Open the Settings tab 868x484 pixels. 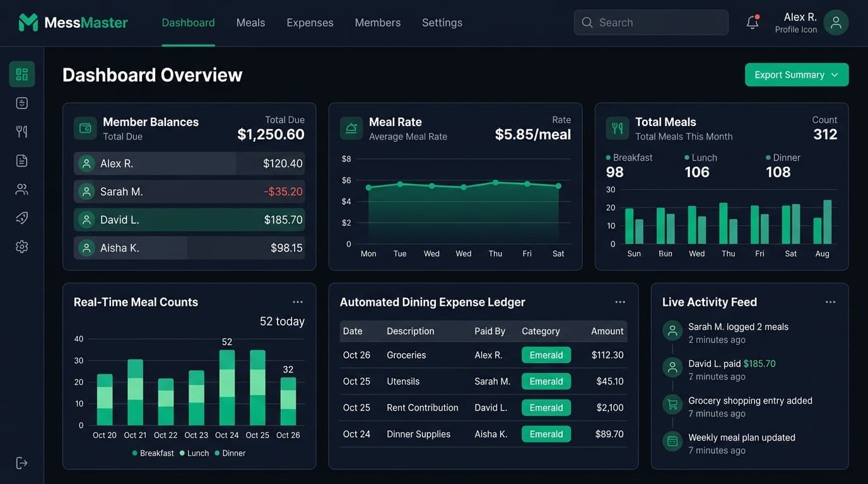(x=442, y=23)
